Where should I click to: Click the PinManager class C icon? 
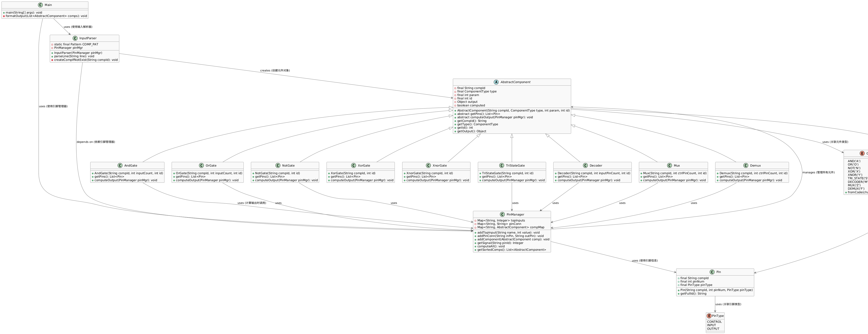click(x=502, y=215)
